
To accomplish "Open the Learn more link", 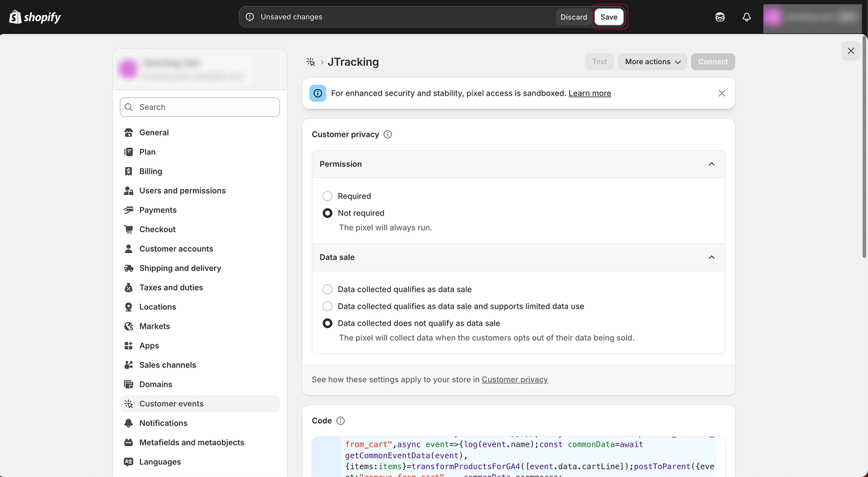I will [589, 93].
